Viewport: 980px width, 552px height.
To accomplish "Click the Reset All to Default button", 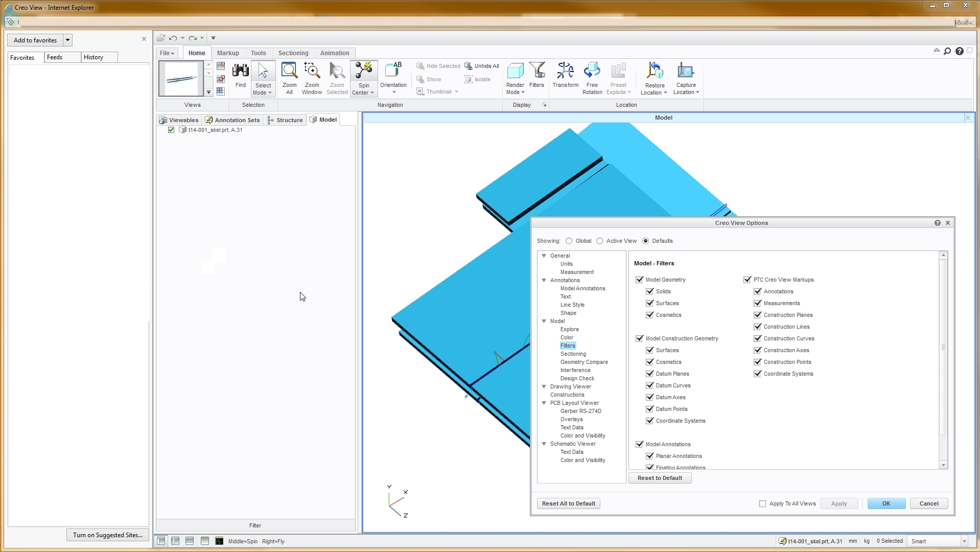I will coord(568,503).
